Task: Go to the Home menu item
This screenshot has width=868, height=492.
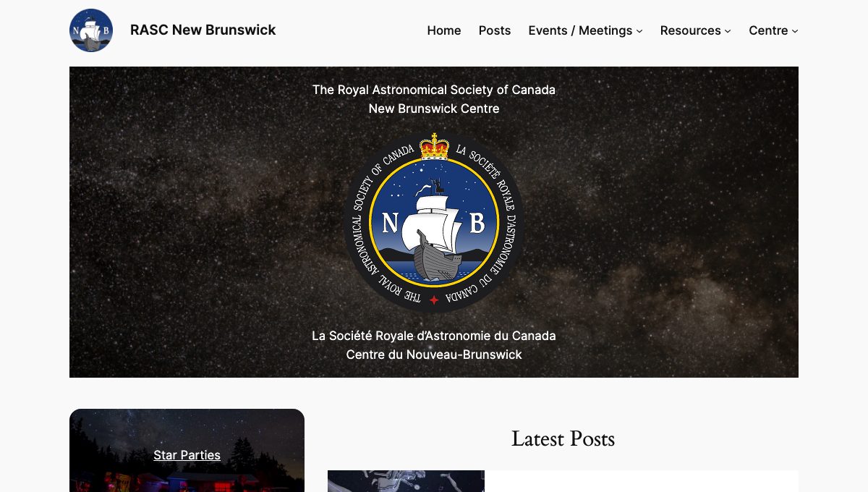Action: pyautogui.click(x=444, y=30)
